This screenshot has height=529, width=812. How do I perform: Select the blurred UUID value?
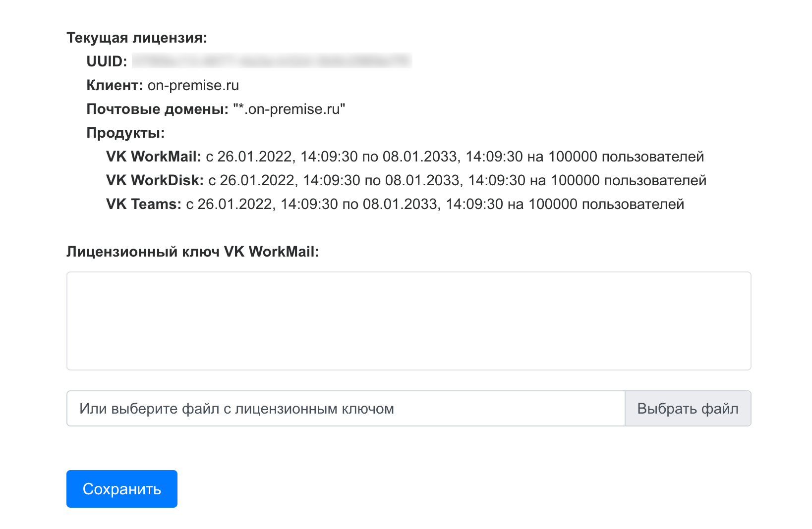(272, 61)
